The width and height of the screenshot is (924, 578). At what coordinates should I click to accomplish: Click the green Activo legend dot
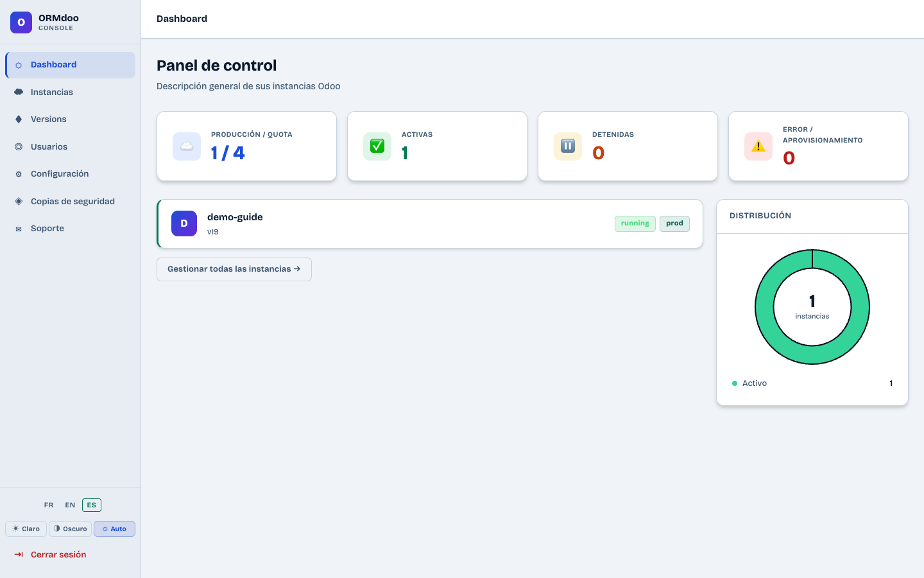735,383
